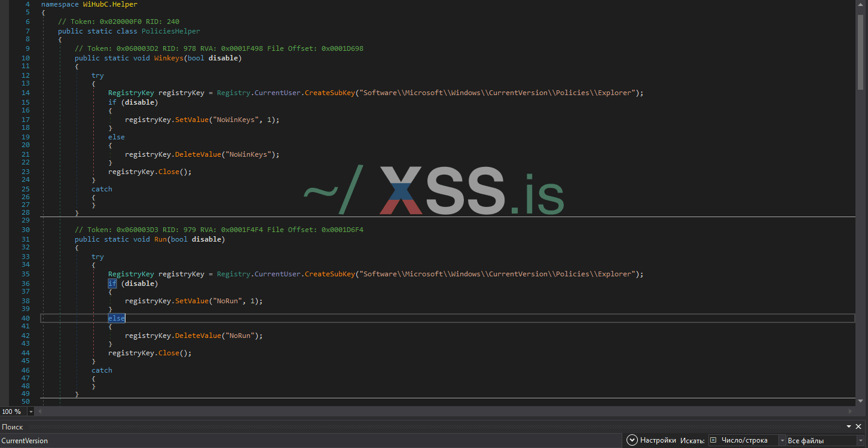Click the vertical scrollbar down arrow

(861, 401)
